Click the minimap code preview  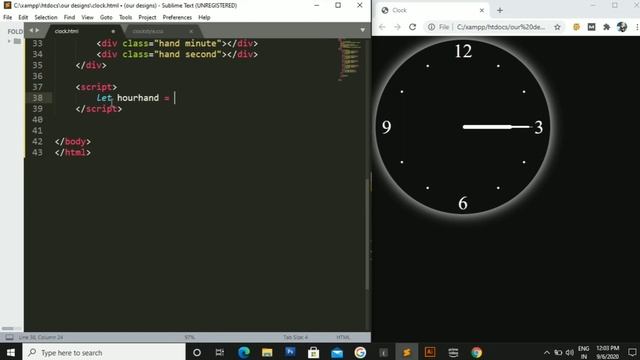[349, 60]
